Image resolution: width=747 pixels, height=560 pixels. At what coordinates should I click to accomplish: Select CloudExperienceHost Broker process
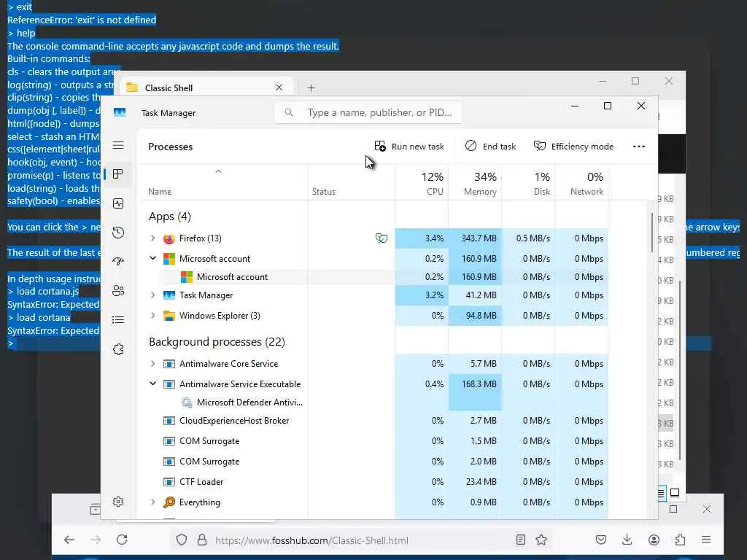(373, 421)
